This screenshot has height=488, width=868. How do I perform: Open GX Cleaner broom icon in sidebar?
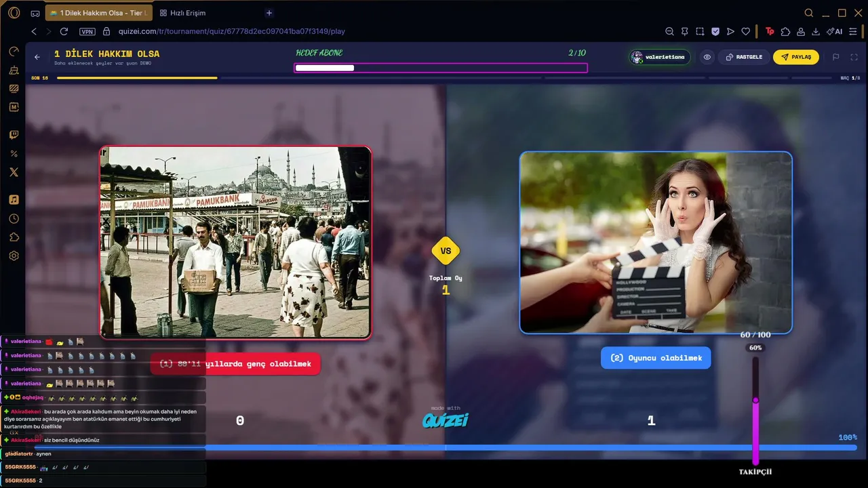(x=14, y=70)
